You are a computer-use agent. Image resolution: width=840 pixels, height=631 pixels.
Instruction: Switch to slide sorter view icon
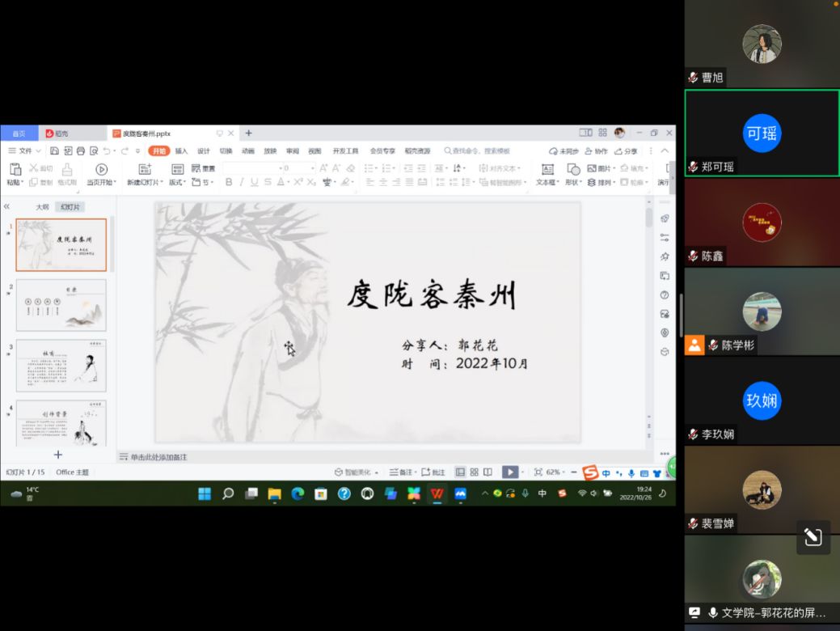475,472
